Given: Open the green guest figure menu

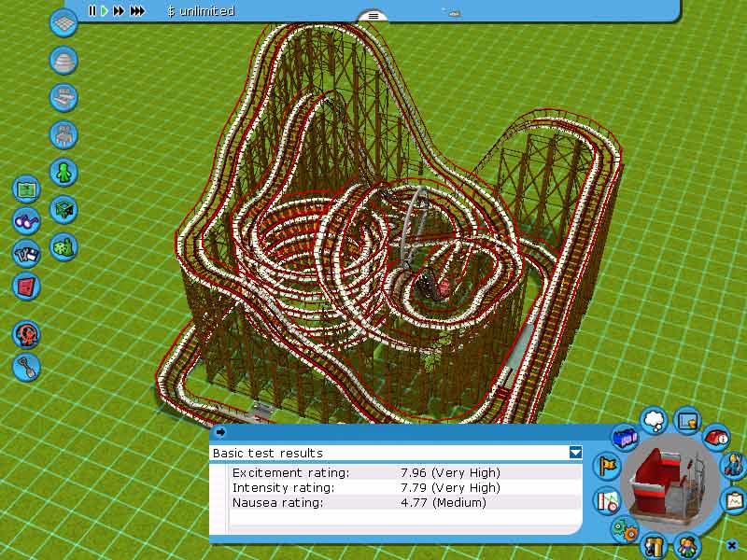Looking at the screenshot, I should tap(63, 172).
